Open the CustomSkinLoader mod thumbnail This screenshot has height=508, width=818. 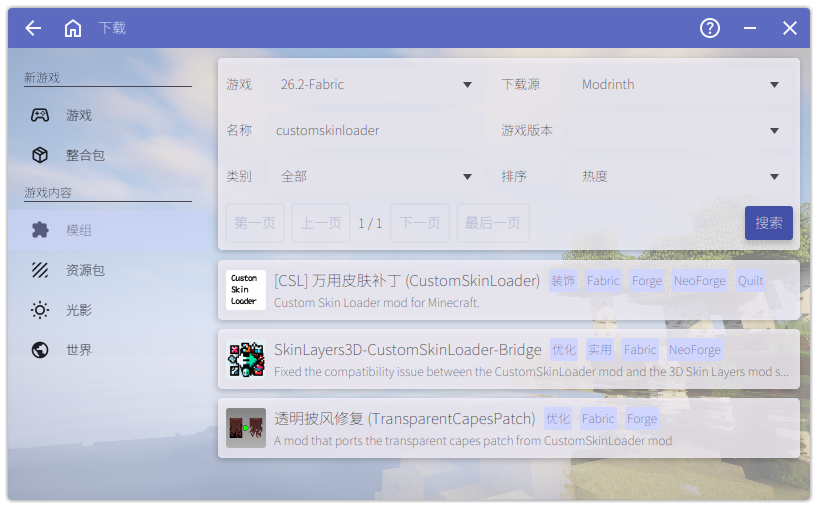pos(246,290)
